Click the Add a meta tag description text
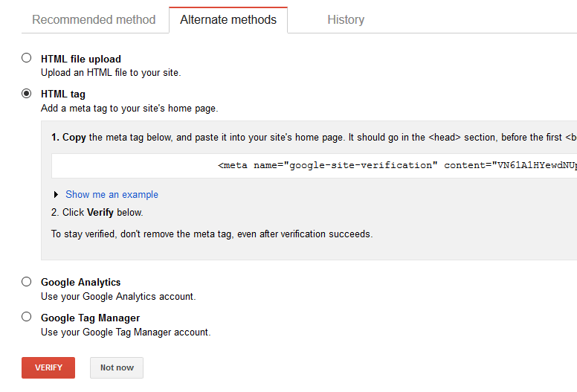The width and height of the screenshot is (577, 392). coord(129,109)
